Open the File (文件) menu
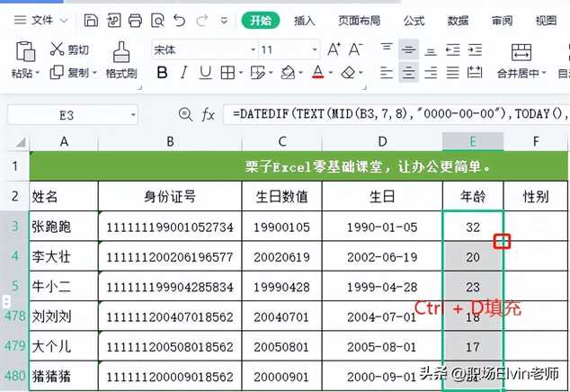This screenshot has width=570, height=392. point(40,19)
